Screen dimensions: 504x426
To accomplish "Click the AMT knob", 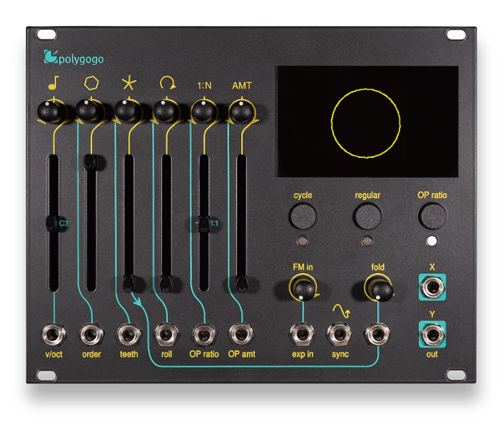I will click(x=240, y=111).
